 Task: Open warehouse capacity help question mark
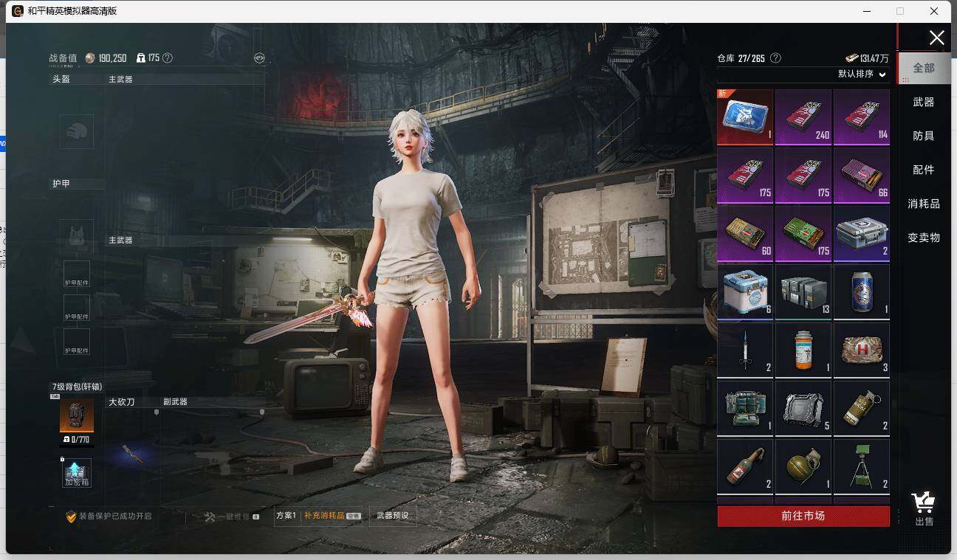(x=775, y=58)
